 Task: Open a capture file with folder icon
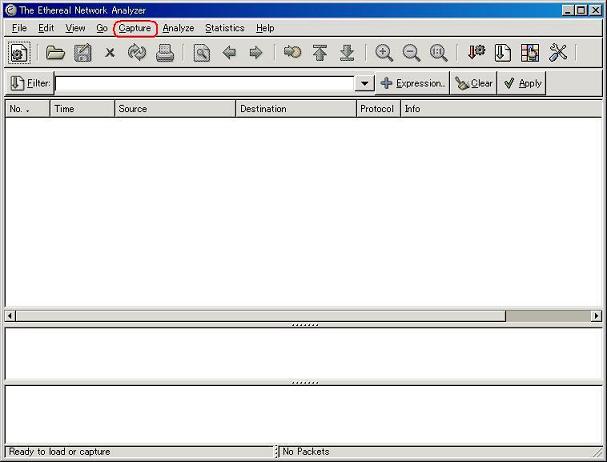55,53
